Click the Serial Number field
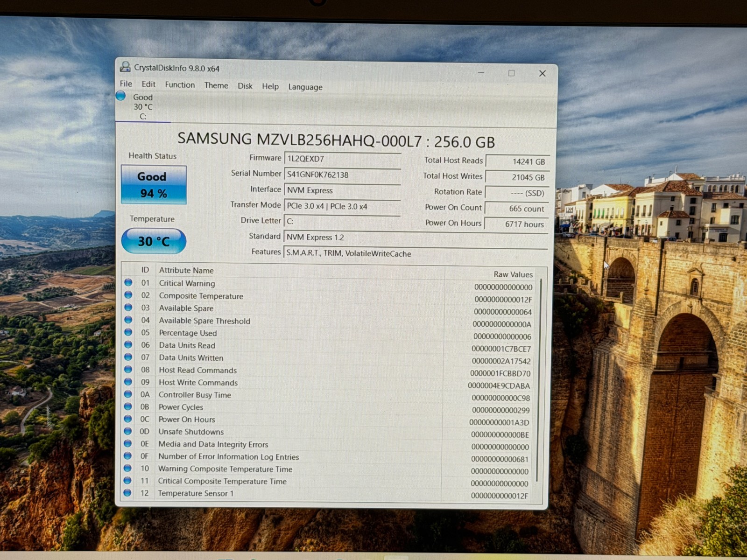The height and width of the screenshot is (560, 747). pos(342,175)
